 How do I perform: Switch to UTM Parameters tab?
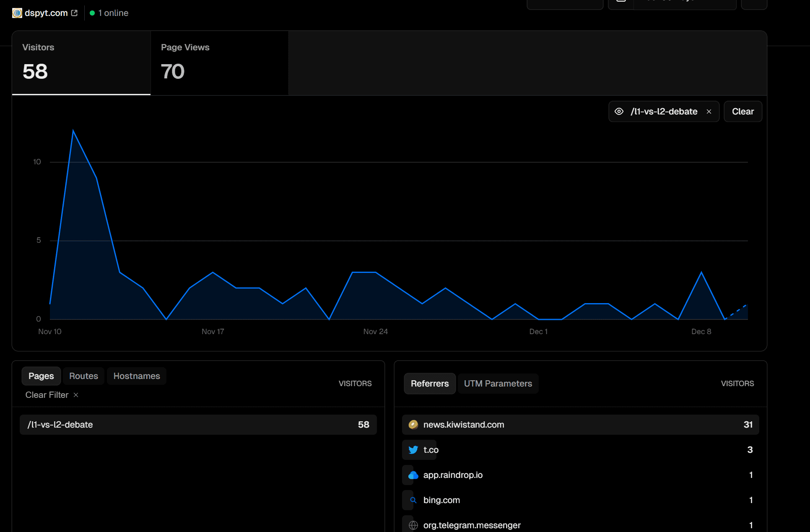(498, 384)
